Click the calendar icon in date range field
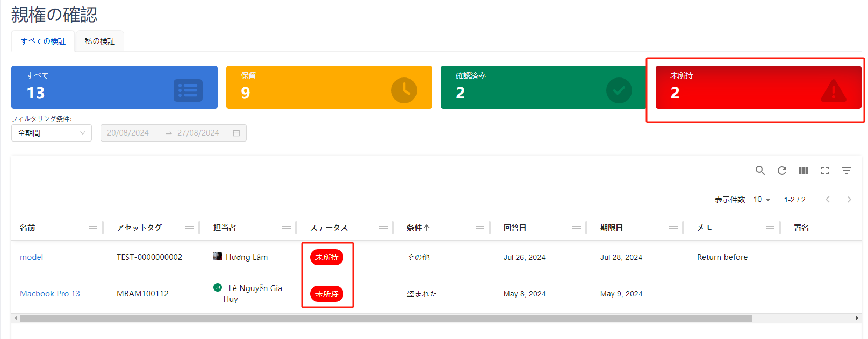The width and height of the screenshot is (868, 339). pyautogui.click(x=236, y=133)
